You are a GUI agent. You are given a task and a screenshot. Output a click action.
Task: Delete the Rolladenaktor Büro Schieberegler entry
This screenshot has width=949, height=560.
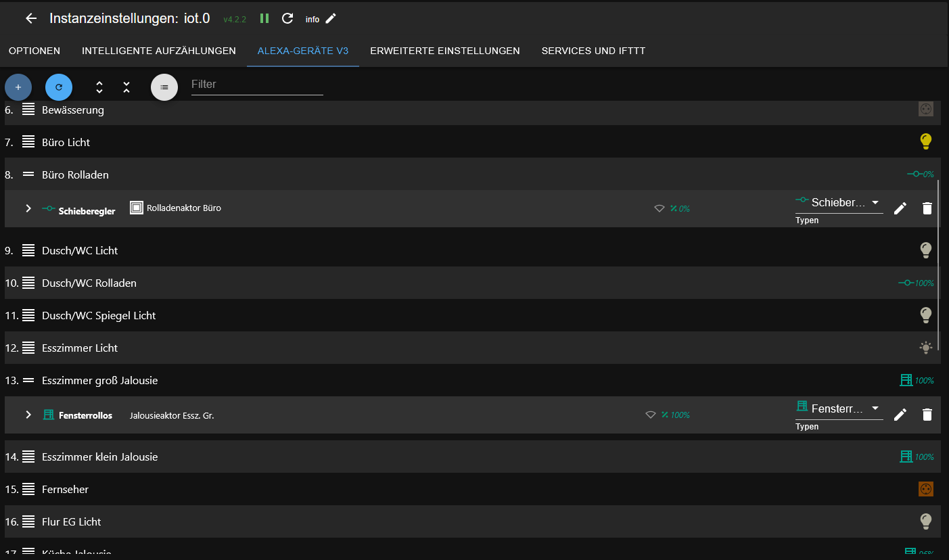click(927, 208)
